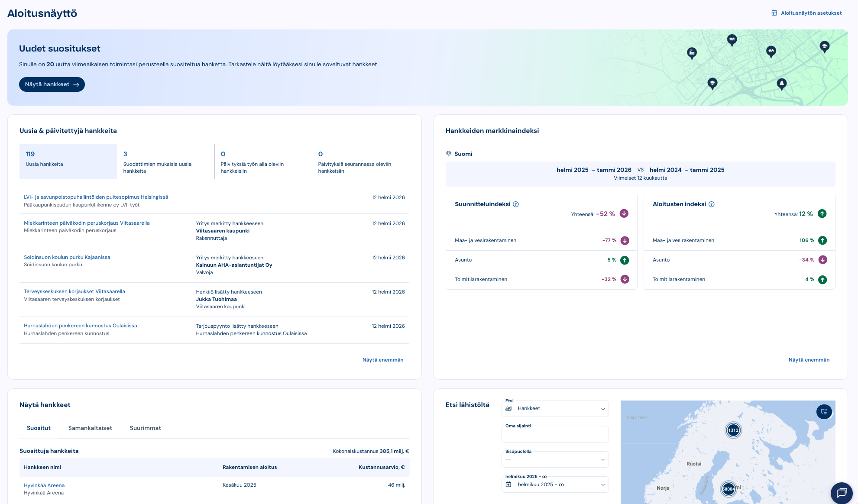
Task: Click the map layers icon on map
Action: click(x=824, y=411)
